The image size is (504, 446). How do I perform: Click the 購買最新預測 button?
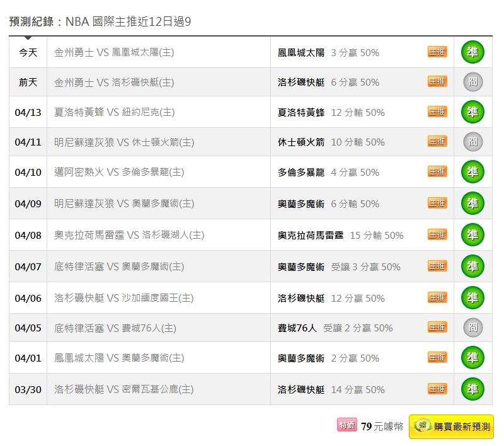[451, 426]
